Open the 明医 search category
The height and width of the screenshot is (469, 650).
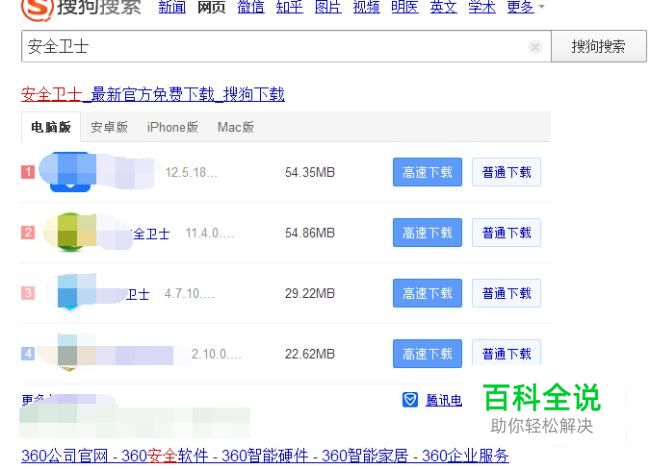point(405,7)
